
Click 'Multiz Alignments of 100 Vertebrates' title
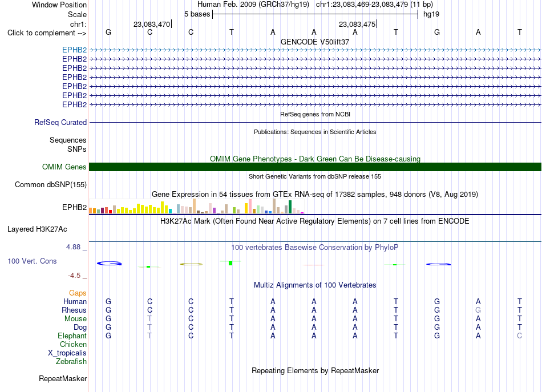tap(315, 285)
